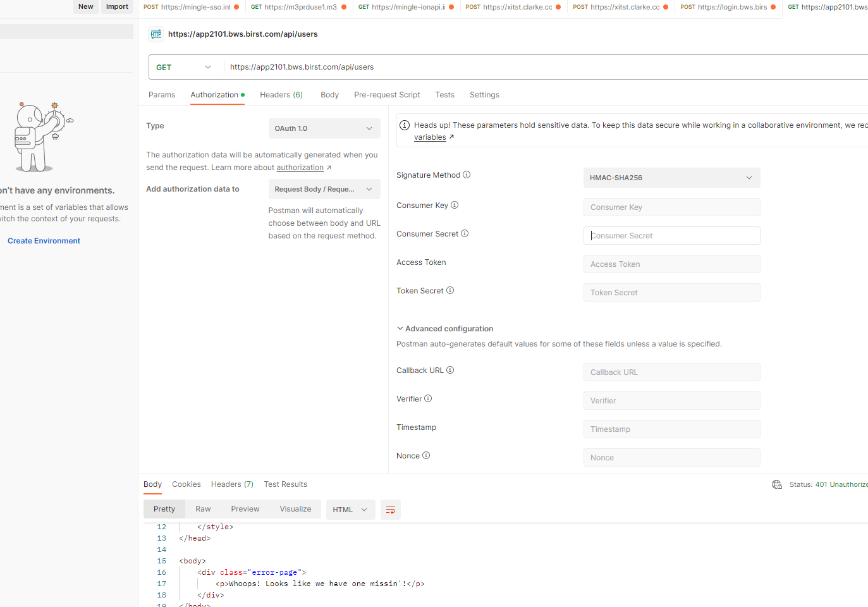Viewport: 868px width, 607px height.
Task: Open the authorization learn more link
Action: coord(300,168)
